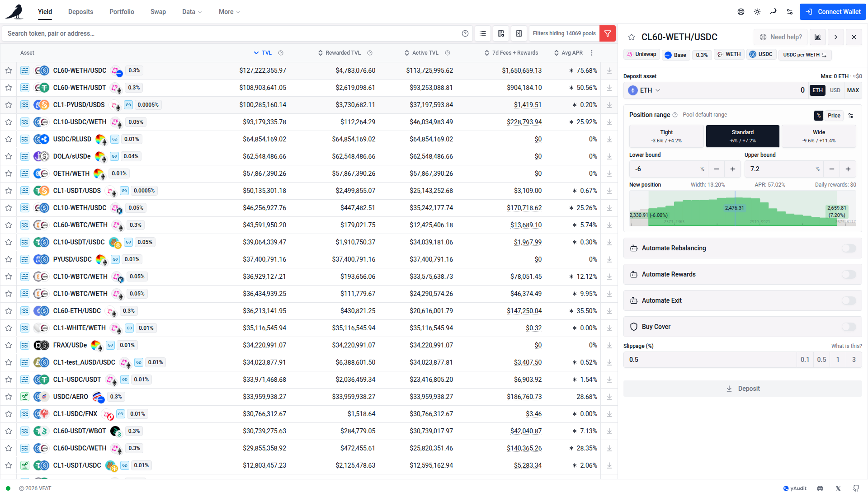The image size is (868, 497).
Task: Close the CL60-WETH/USDC panel
Action: pos(854,37)
